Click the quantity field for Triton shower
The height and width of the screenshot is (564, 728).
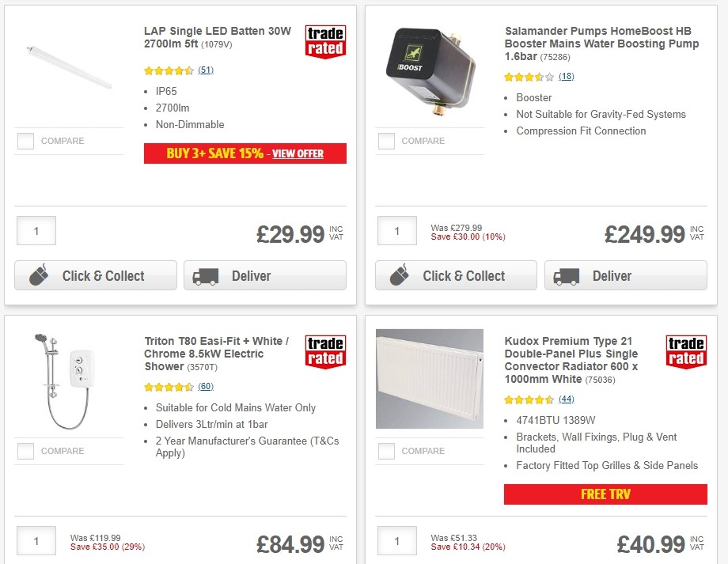coord(36,541)
